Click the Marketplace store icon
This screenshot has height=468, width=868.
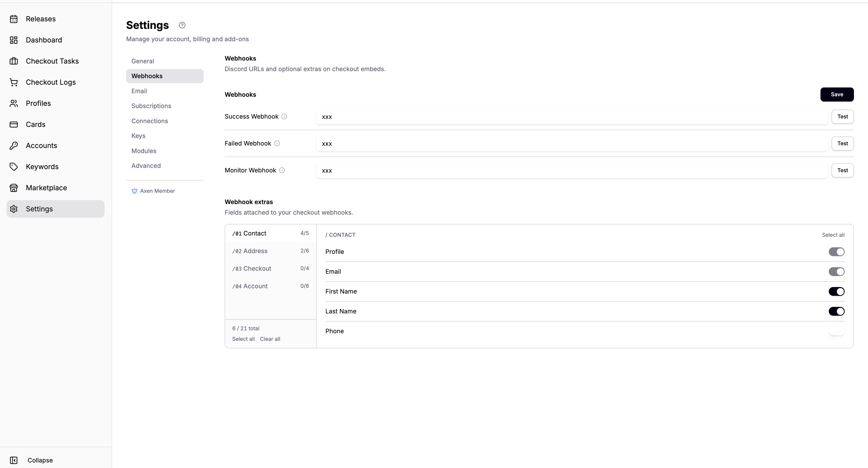pyautogui.click(x=14, y=188)
